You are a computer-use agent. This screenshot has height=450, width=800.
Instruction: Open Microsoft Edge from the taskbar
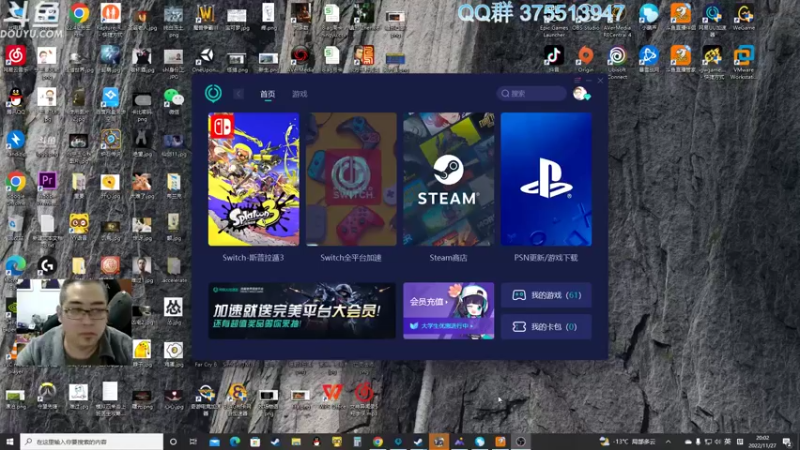point(235,442)
